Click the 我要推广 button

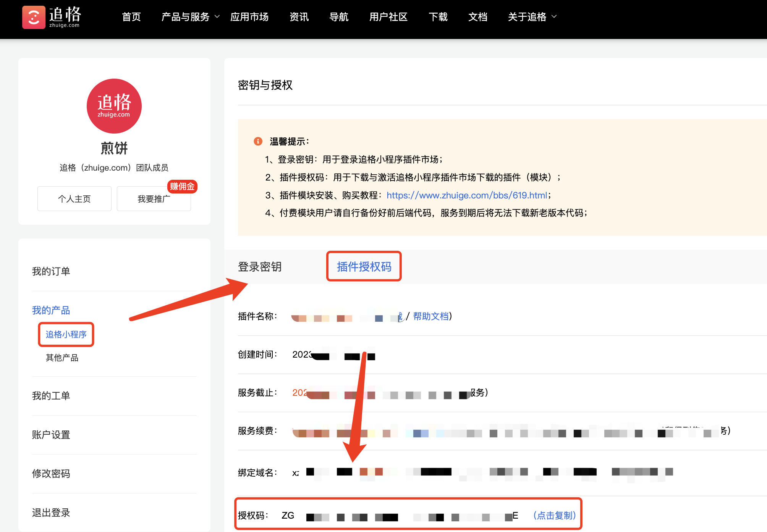pyautogui.click(x=154, y=198)
